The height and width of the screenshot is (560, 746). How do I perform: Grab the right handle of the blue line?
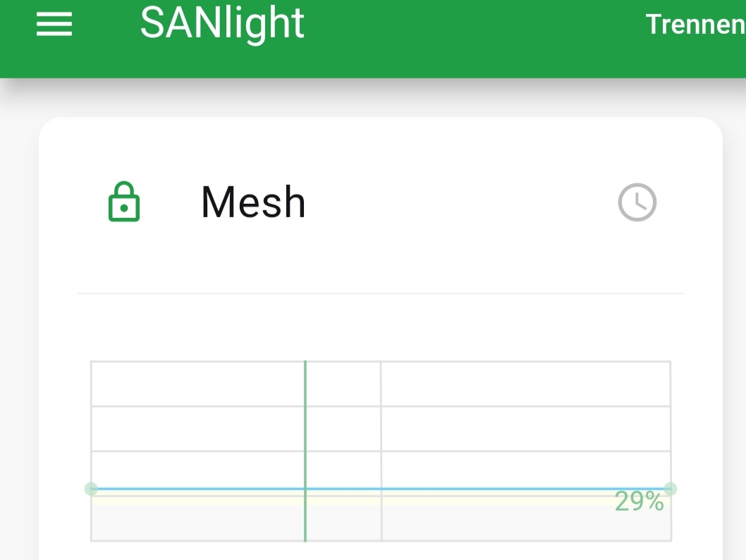tap(671, 489)
